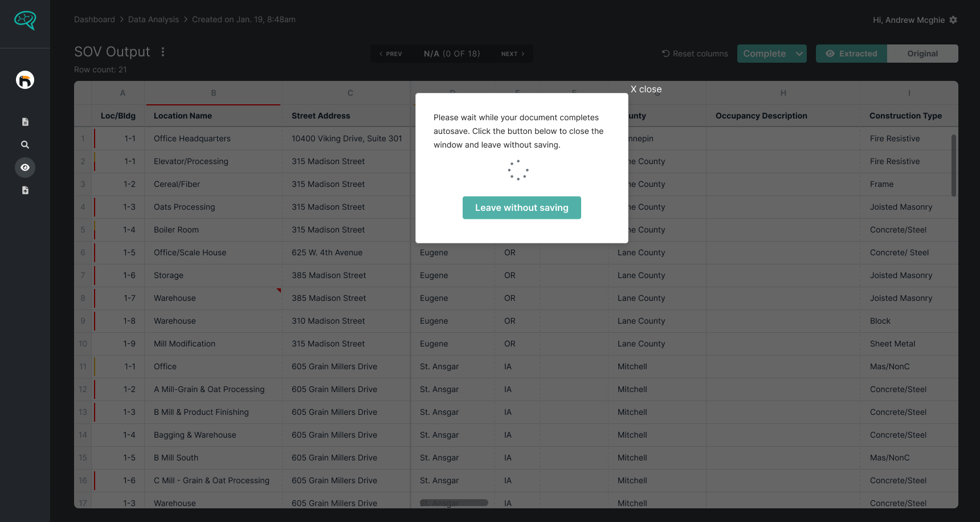This screenshot has height=522, width=980.
Task: Select B Mill & Product Finishing cell
Action: [x=214, y=412]
